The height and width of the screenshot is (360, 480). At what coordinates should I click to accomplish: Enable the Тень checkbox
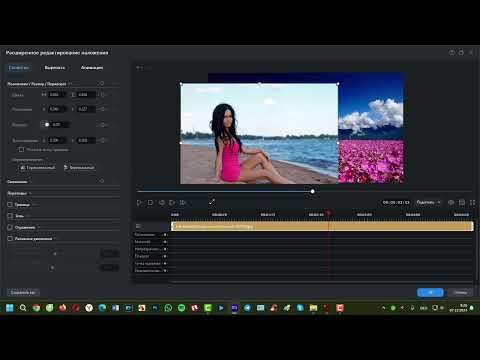10,216
